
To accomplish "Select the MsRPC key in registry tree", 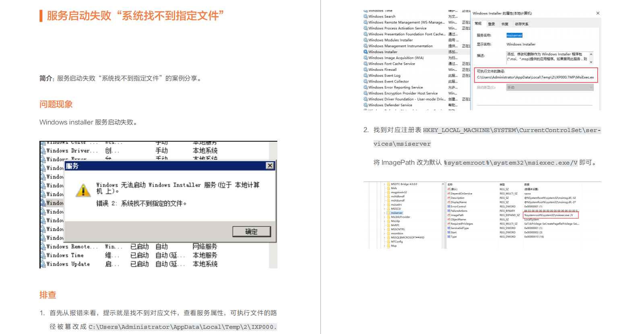I will coord(395,225).
